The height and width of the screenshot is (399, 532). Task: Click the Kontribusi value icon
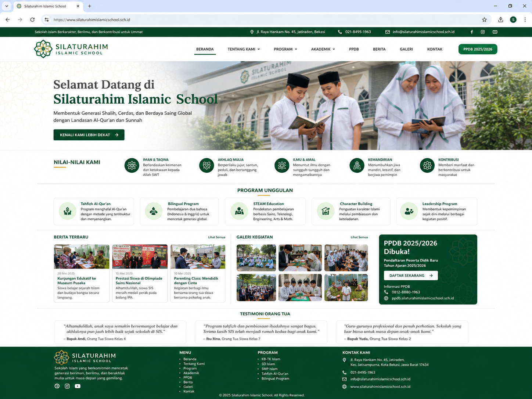point(427,166)
